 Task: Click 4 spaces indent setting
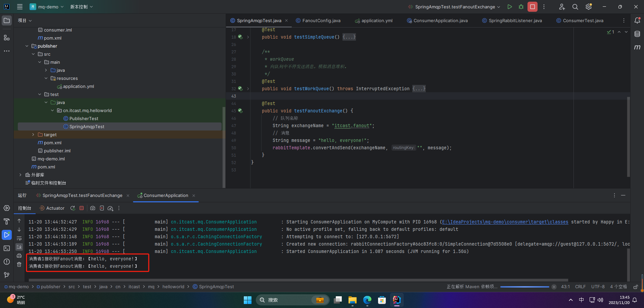coord(618,287)
